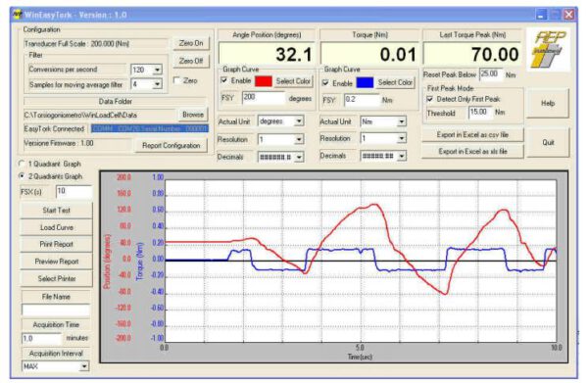Screen dimensions: 588x383
Task: Click the Load Curve button
Action: tap(56, 227)
